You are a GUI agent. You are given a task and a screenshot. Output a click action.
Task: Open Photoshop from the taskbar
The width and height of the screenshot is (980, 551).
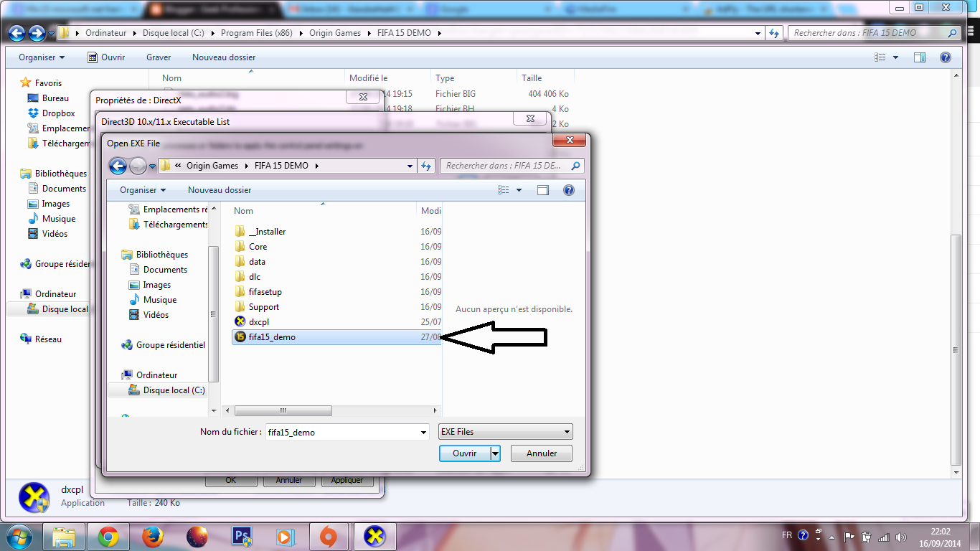pos(241,536)
